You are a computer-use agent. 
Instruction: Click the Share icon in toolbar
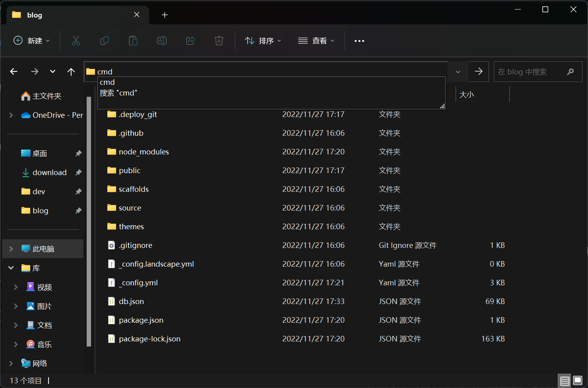click(x=190, y=41)
